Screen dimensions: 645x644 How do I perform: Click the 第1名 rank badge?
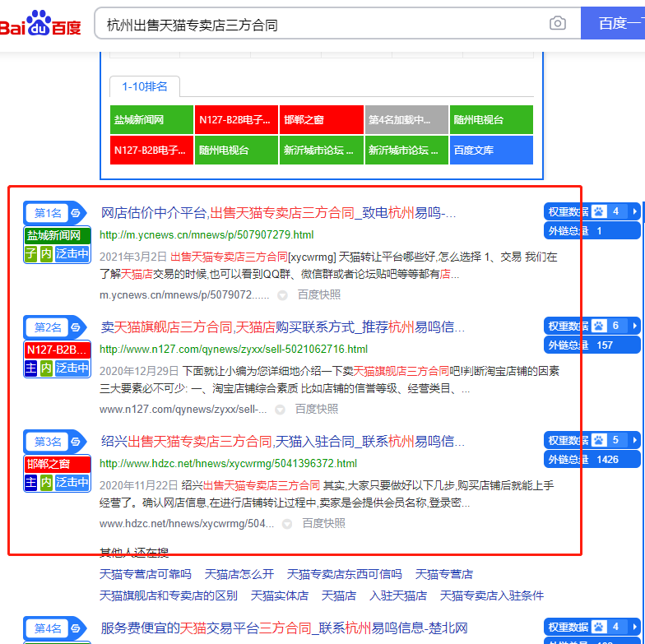click(x=48, y=213)
